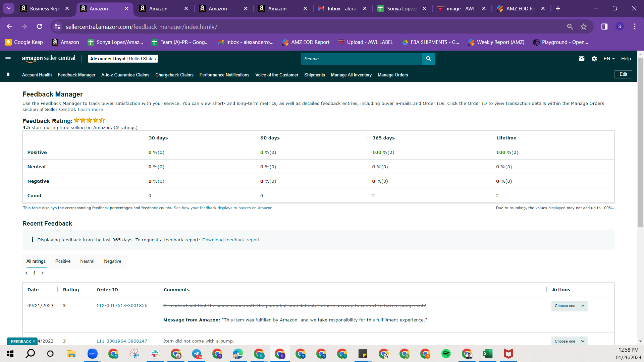Screen dimensions: 644x362
Task: Click the Seller Central search field
Action: coord(361,59)
